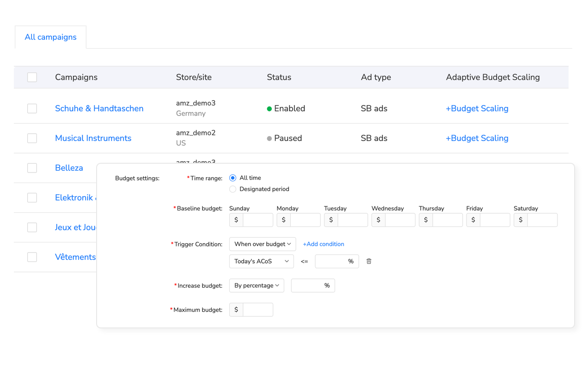Open +Budget Scaling for Musical Instruments
Viewport: 588px width, 370px height.
tap(477, 138)
